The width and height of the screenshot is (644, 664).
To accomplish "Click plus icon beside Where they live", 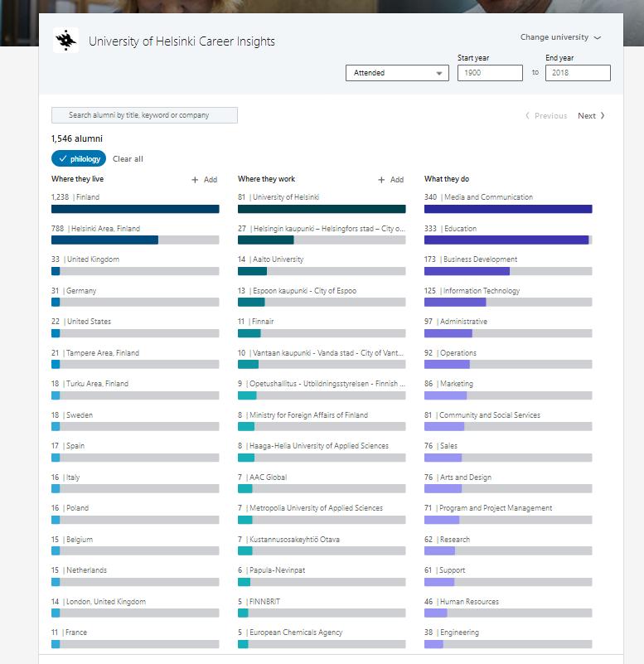I will pos(195,180).
